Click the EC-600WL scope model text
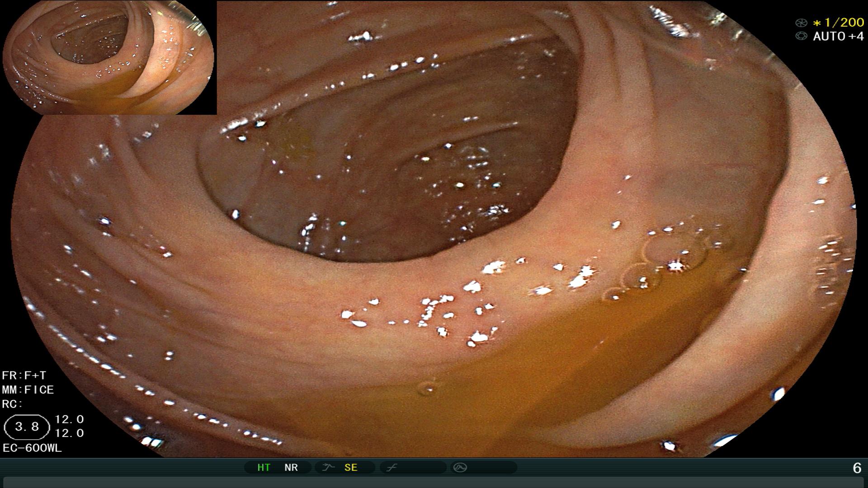868x488 pixels. 32,448
